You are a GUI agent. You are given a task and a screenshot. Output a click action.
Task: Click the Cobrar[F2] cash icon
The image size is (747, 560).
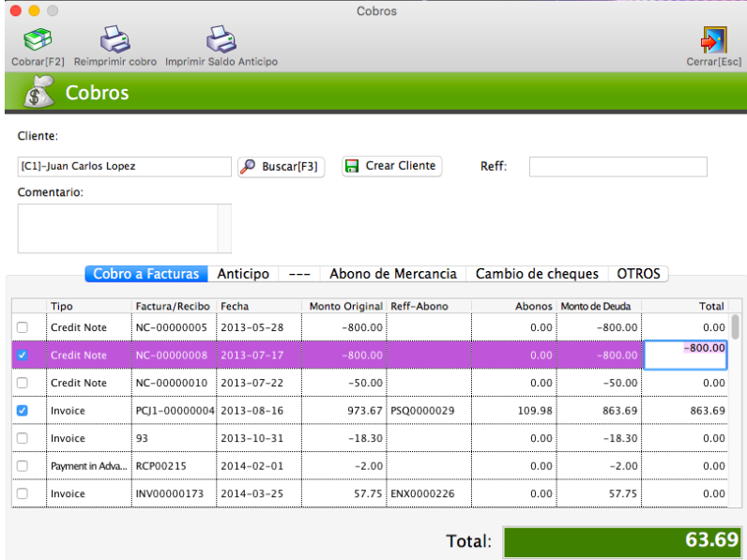coord(38,39)
